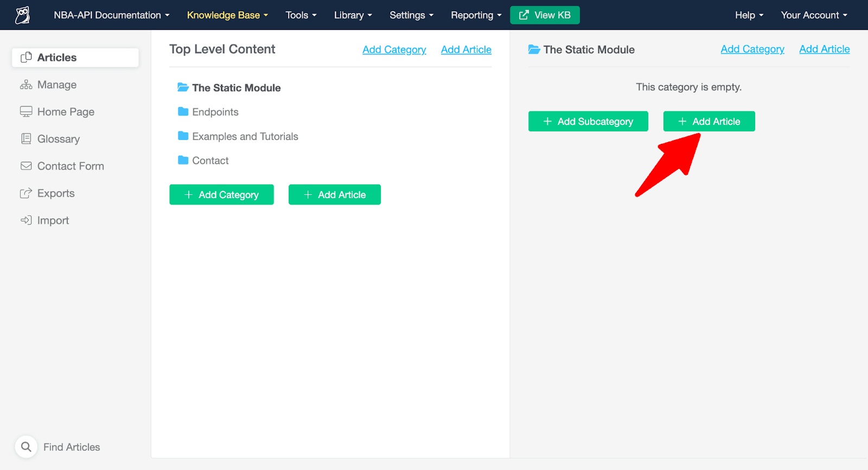Viewport: 868px width, 470px height.
Task: Expand the Tools menu
Action: tap(301, 15)
